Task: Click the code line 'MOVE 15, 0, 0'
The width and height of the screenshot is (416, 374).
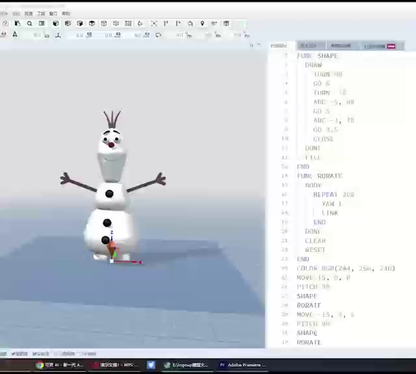Action: pyautogui.click(x=324, y=277)
